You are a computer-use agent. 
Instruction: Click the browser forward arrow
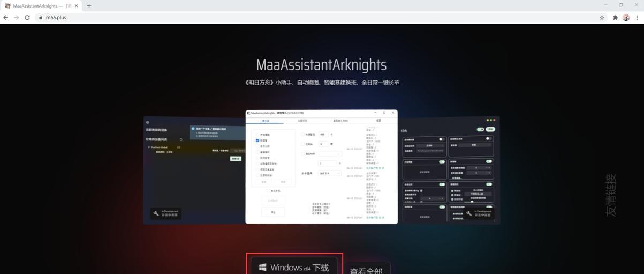coord(16,17)
